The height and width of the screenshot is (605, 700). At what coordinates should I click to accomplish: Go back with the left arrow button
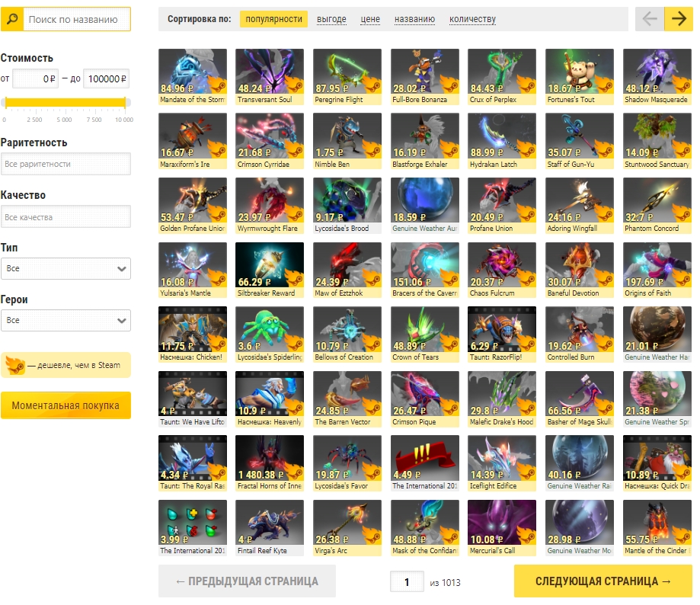pos(650,19)
